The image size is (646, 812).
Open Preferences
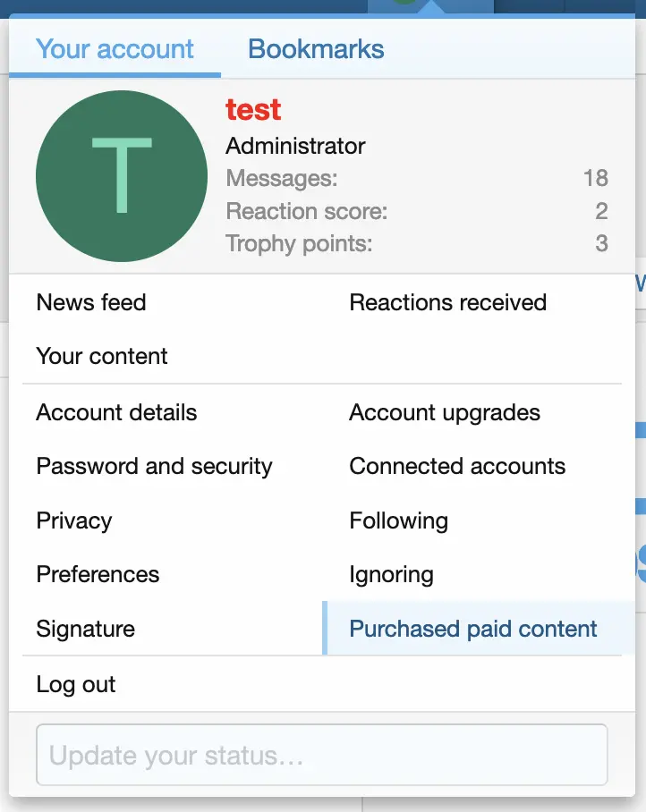point(98,574)
